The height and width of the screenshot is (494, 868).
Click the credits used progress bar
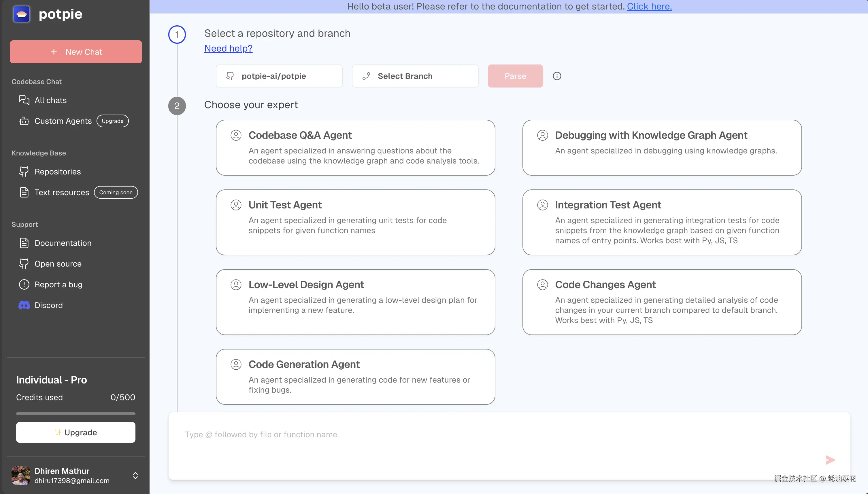(76, 414)
